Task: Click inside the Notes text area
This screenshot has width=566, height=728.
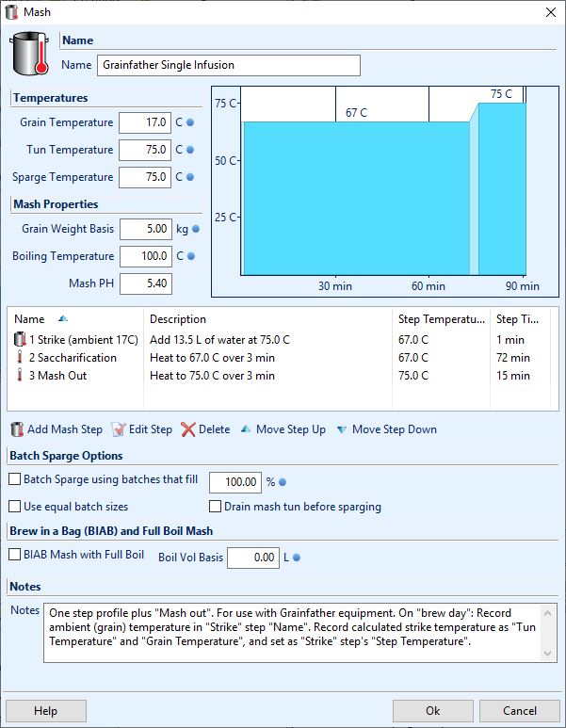Action: click(x=293, y=632)
